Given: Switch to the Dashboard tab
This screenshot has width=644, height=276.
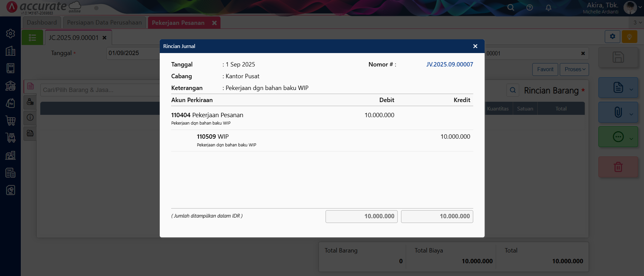Looking at the screenshot, I should coord(42,22).
